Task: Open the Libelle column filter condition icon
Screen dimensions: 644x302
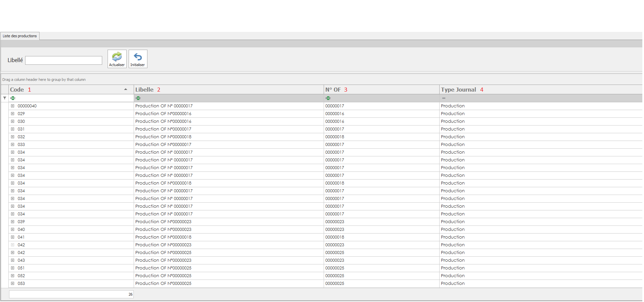Action: (x=138, y=98)
